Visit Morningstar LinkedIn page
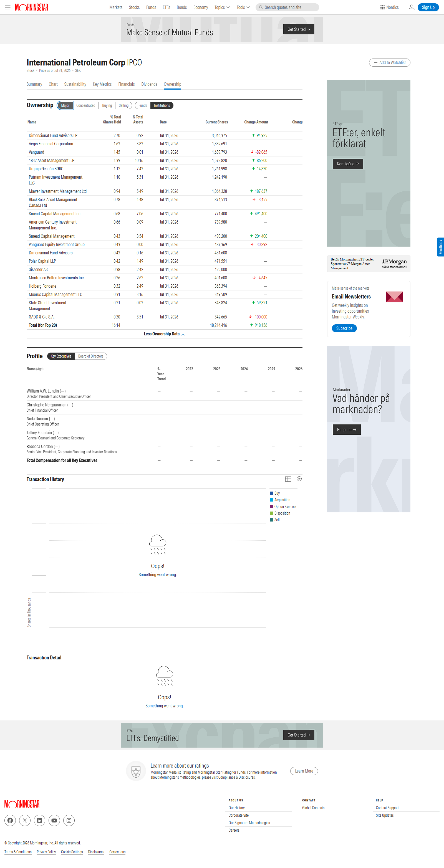The height and width of the screenshot is (868, 444). coord(39,820)
